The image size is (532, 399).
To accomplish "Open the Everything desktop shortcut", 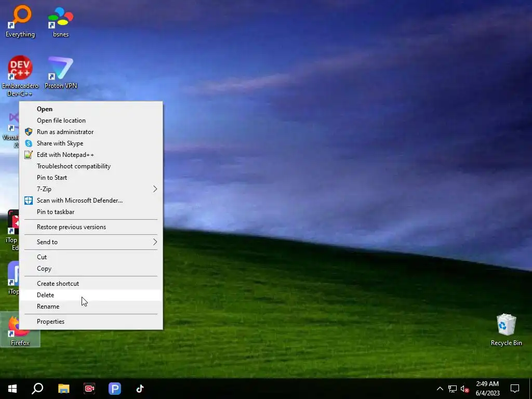I will (20, 21).
